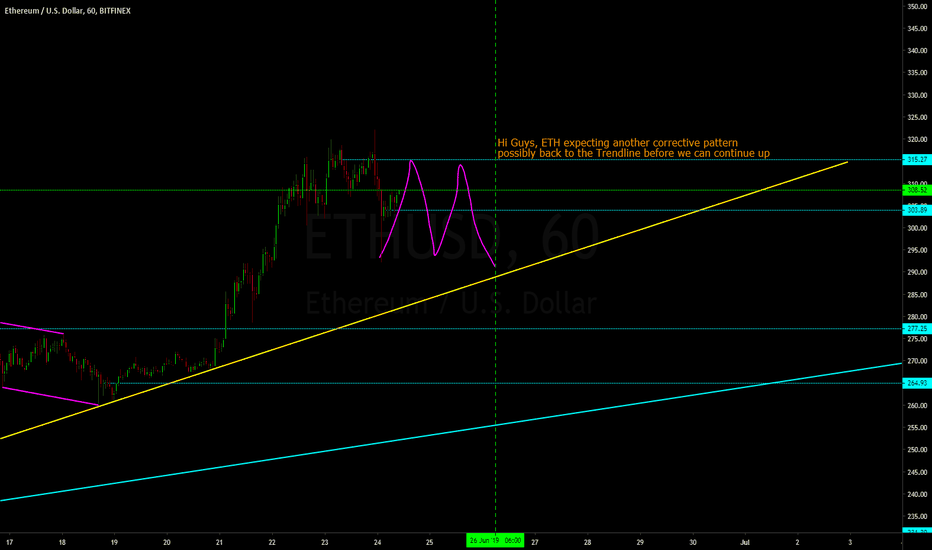
Task: Click date 30 on the time axis
Action: 693,542
